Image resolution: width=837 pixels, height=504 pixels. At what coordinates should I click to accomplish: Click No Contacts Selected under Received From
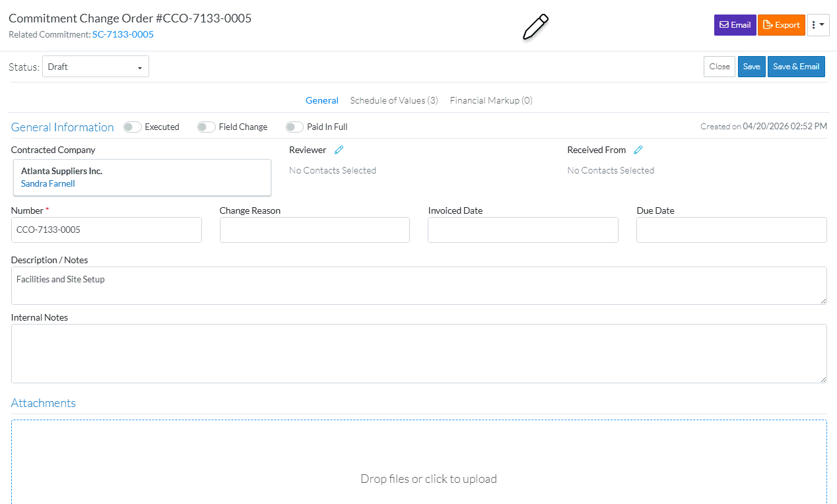coord(611,170)
